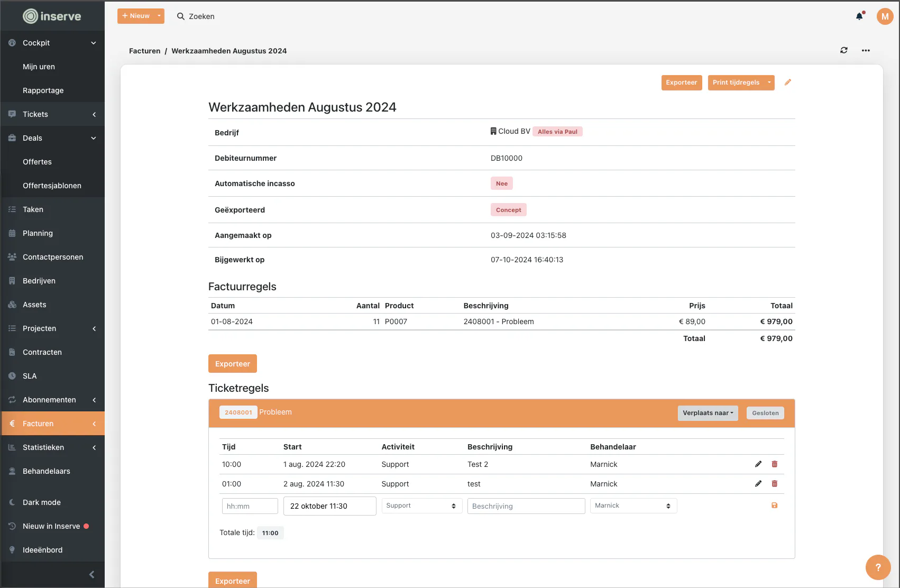Click the orange pencil edit invoice icon

pyautogui.click(x=788, y=82)
